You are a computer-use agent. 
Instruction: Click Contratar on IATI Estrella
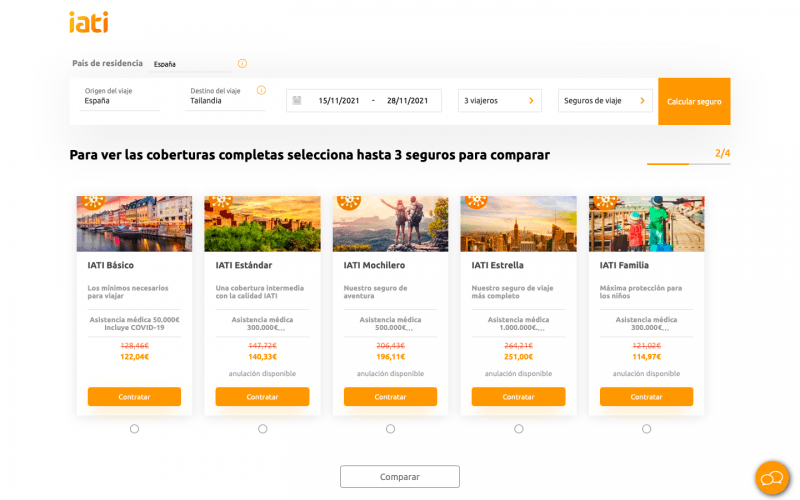click(518, 396)
